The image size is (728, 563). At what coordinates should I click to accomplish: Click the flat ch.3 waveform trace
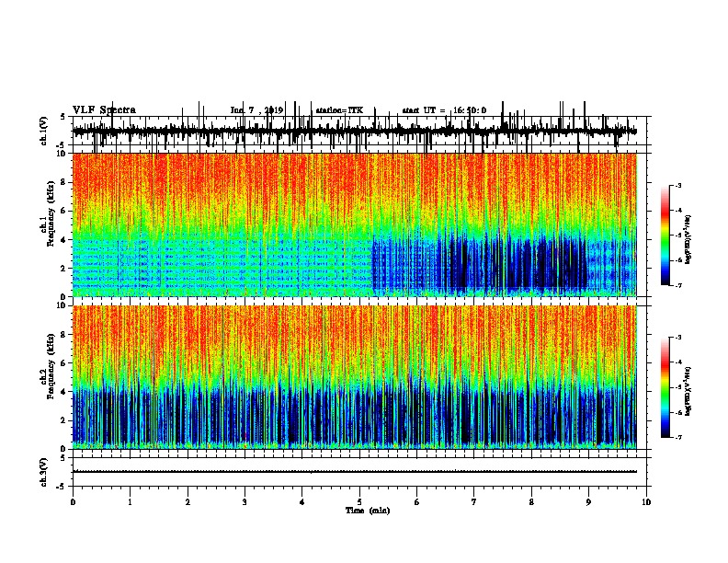(x=355, y=472)
